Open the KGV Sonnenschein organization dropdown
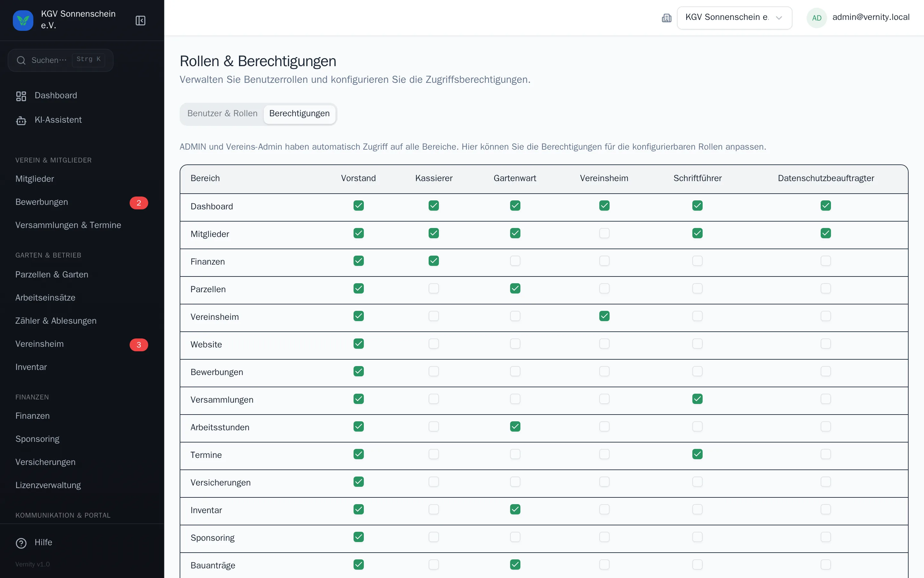 tap(734, 18)
